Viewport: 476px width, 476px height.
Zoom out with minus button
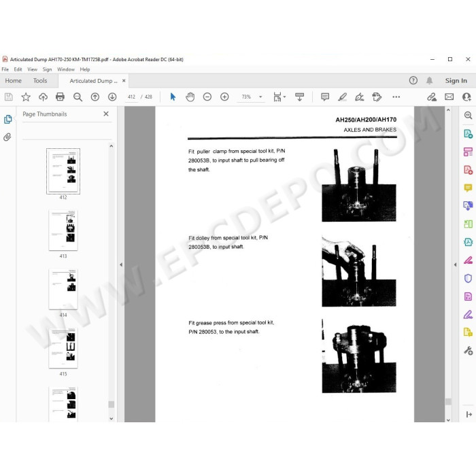[207, 97]
